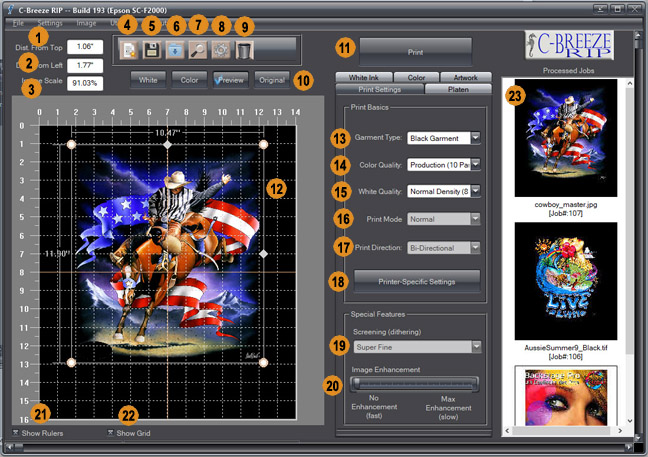Click the C-Breeze RIP seahorse logo

coord(569,45)
